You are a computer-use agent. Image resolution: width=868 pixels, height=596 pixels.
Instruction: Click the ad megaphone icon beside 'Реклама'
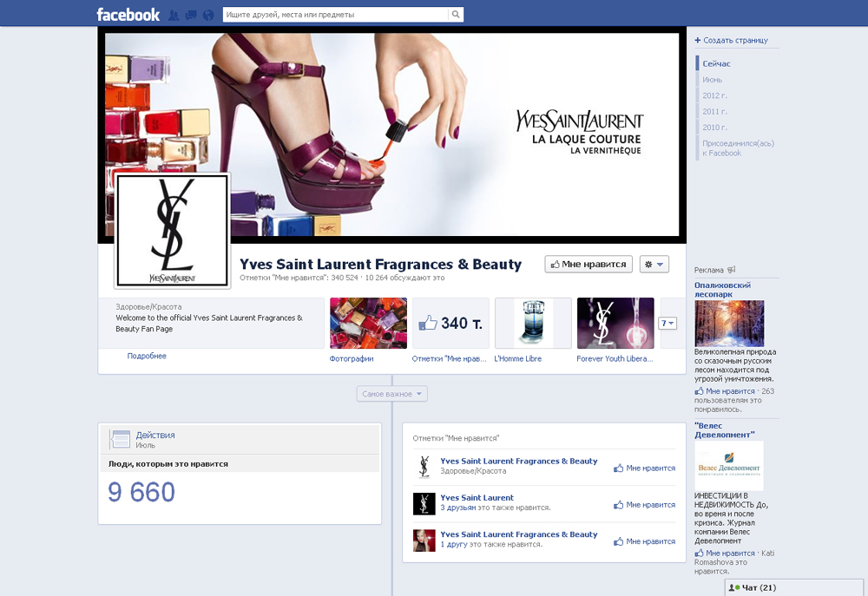(x=731, y=270)
